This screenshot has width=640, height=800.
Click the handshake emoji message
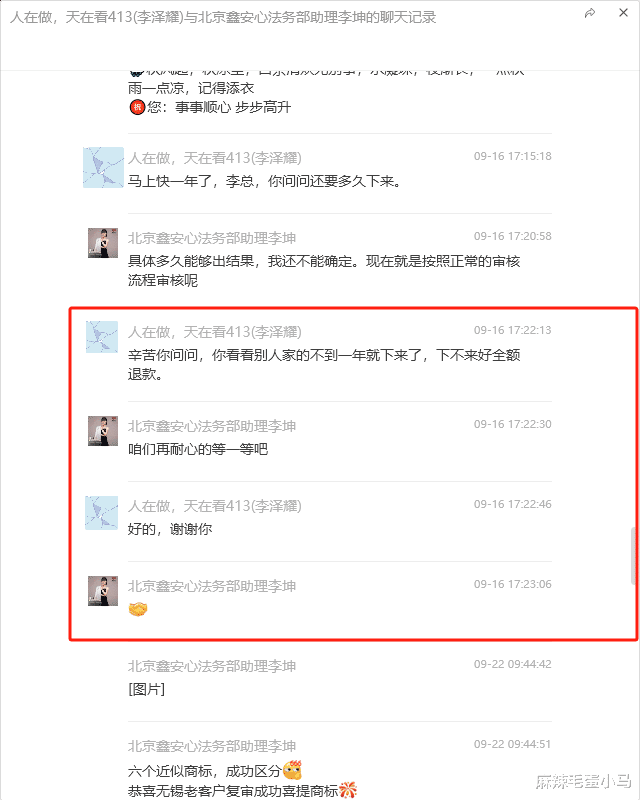138,609
